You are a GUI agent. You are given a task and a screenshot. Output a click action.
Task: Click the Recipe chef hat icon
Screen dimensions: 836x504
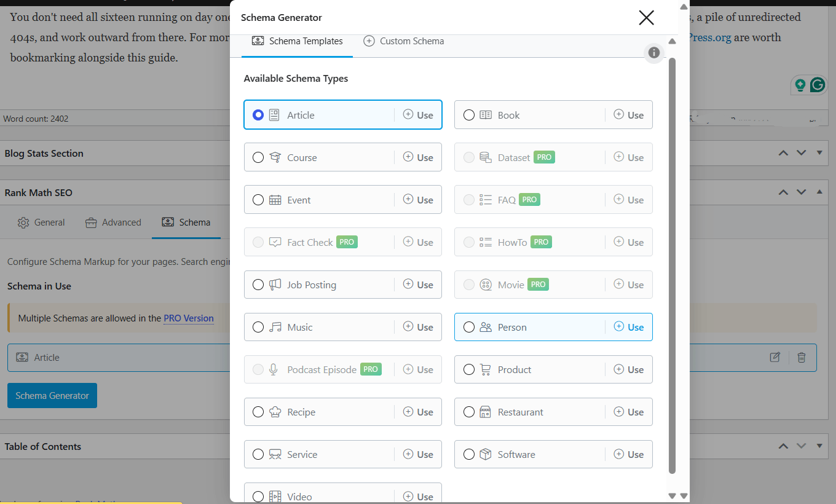click(275, 412)
